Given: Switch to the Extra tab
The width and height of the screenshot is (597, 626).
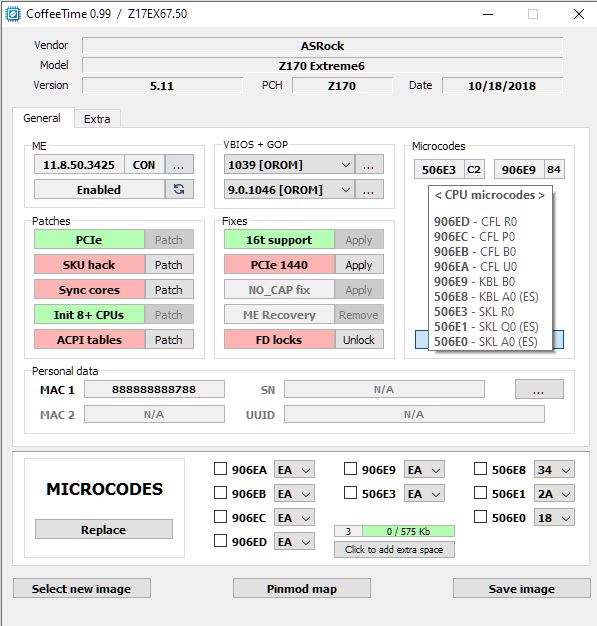Looking at the screenshot, I should click(x=97, y=119).
